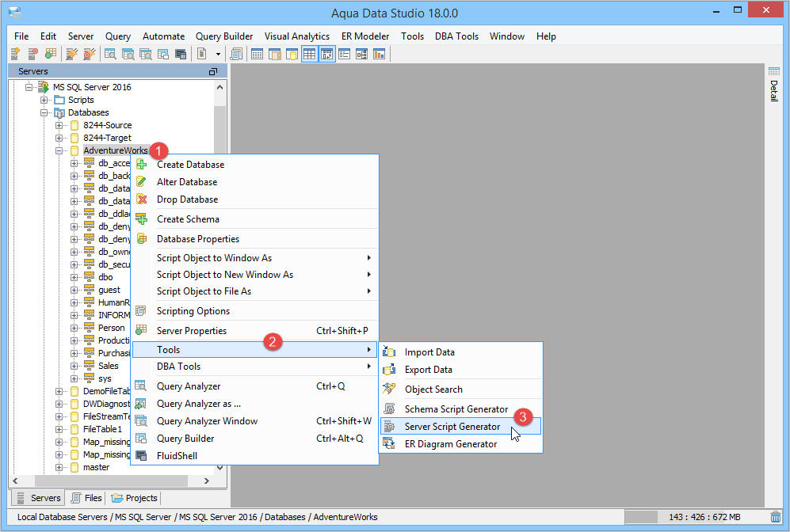This screenshot has height=532, width=790.
Task: Click the Create Database plus icon in context menu
Action: 142,165
